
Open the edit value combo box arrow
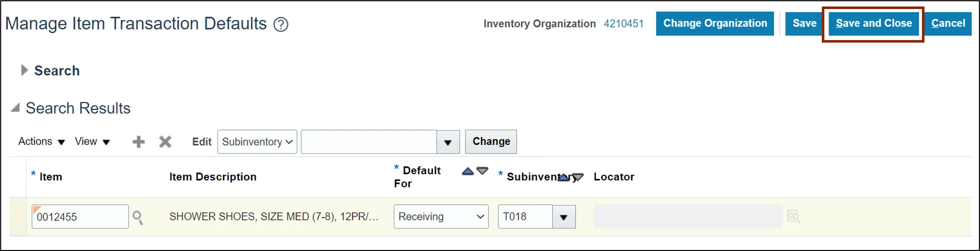(x=448, y=142)
